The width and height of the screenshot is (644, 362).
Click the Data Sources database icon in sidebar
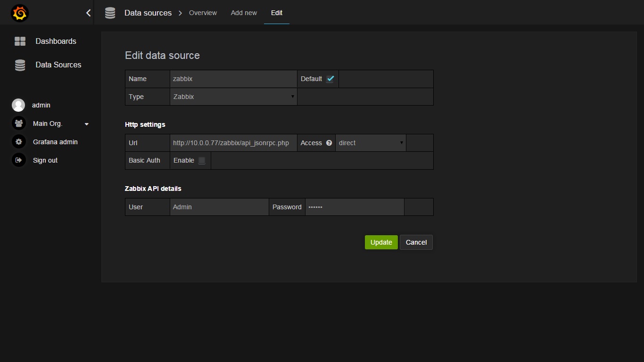[20, 65]
